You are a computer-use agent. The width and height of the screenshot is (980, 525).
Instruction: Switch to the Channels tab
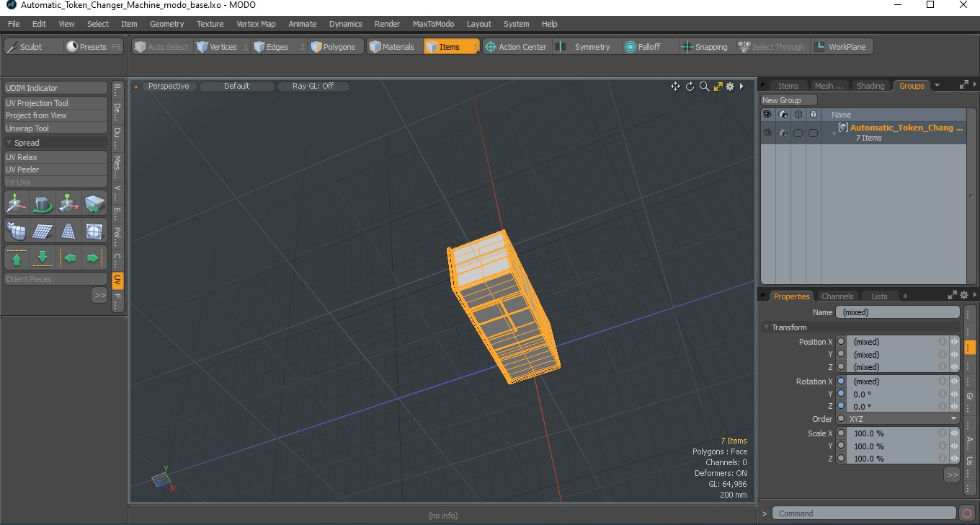pos(837,296)
